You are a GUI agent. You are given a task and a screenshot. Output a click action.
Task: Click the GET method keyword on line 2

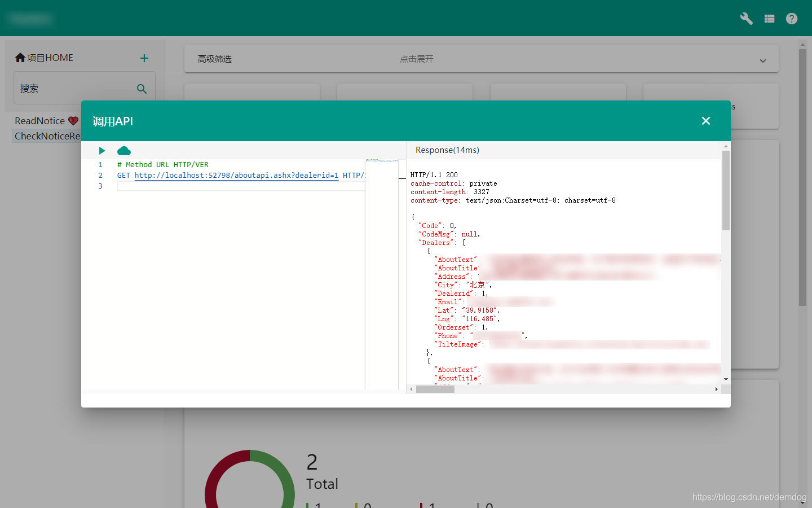point(123,176)
